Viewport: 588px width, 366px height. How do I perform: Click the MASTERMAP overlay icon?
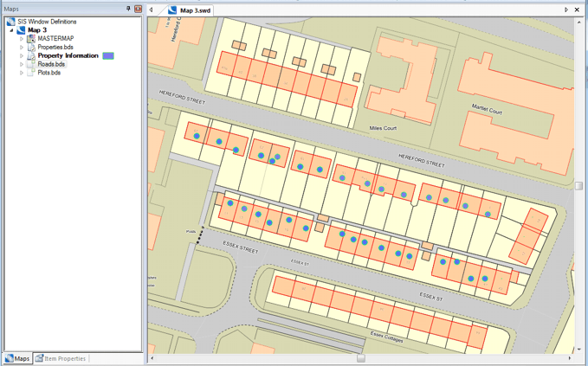point(31,39)
